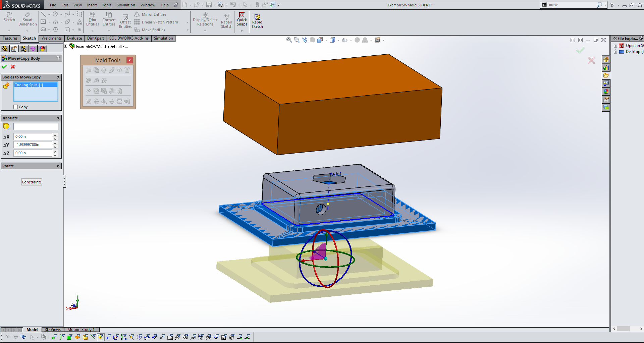The height and width of the screenshot is (343, 644).
Task: Select Offset Entities tool
Action: (x=125, y=21)
